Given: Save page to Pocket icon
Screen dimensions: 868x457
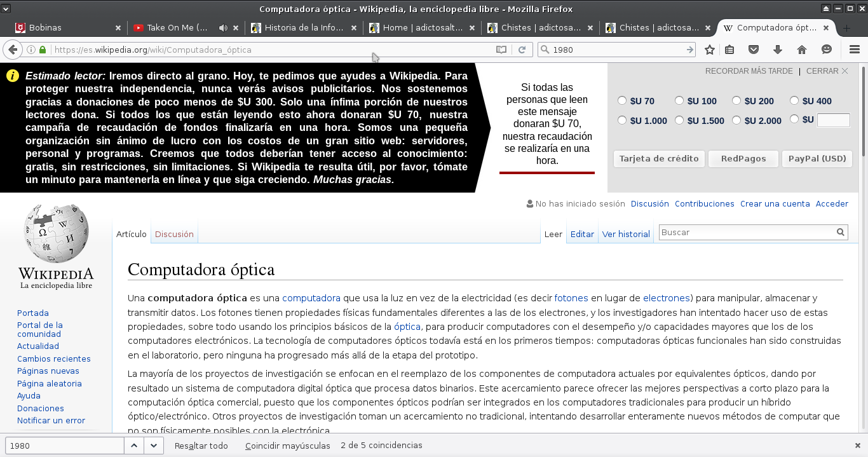Looking at the screenshot, I should (x=753, y=50).
